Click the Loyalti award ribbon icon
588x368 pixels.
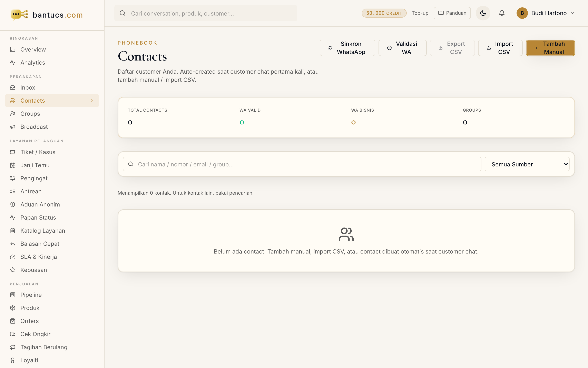click(13, 360)
